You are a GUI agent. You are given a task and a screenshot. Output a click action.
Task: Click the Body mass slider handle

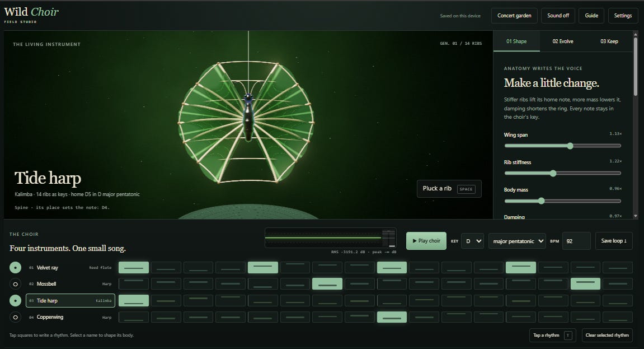coord(541,201)
